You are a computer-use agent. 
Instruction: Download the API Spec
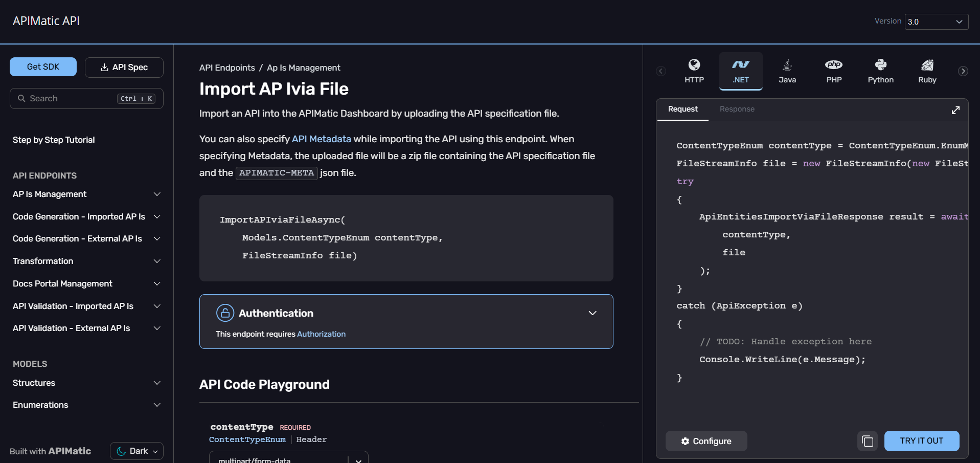pos(124,67)
